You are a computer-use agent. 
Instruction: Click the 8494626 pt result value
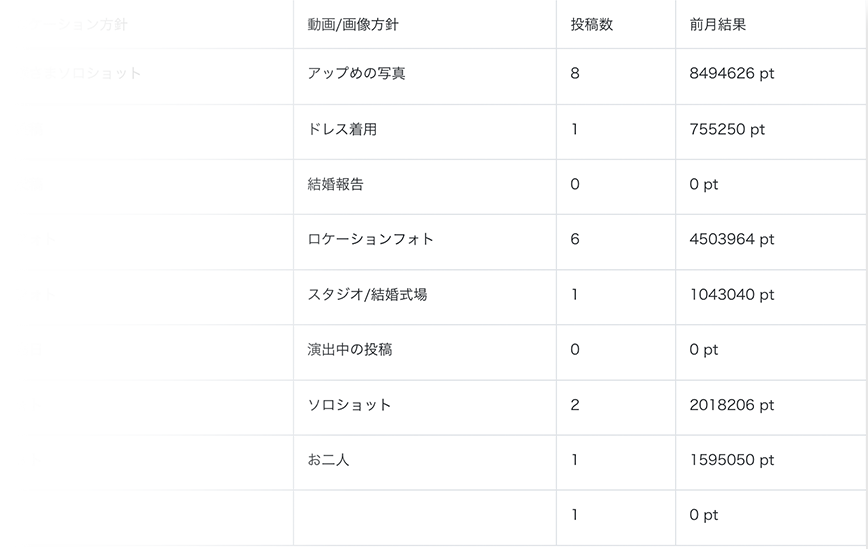(x=731, y=74)
